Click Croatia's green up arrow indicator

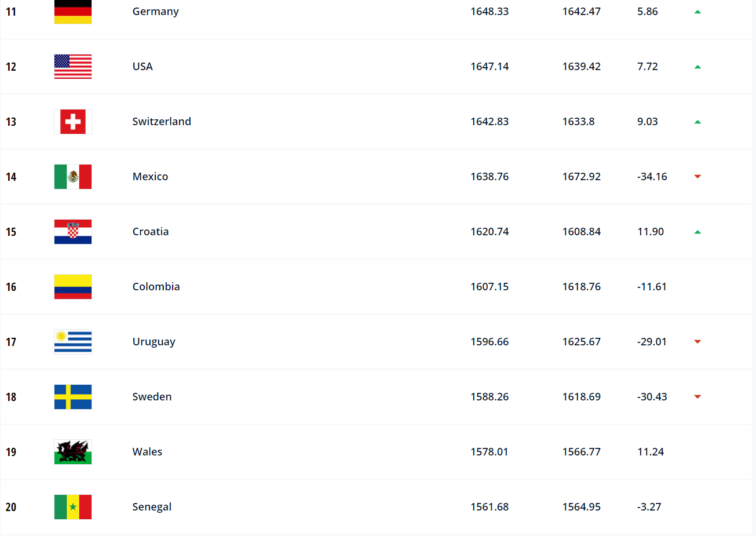click(x=697, y=232)
